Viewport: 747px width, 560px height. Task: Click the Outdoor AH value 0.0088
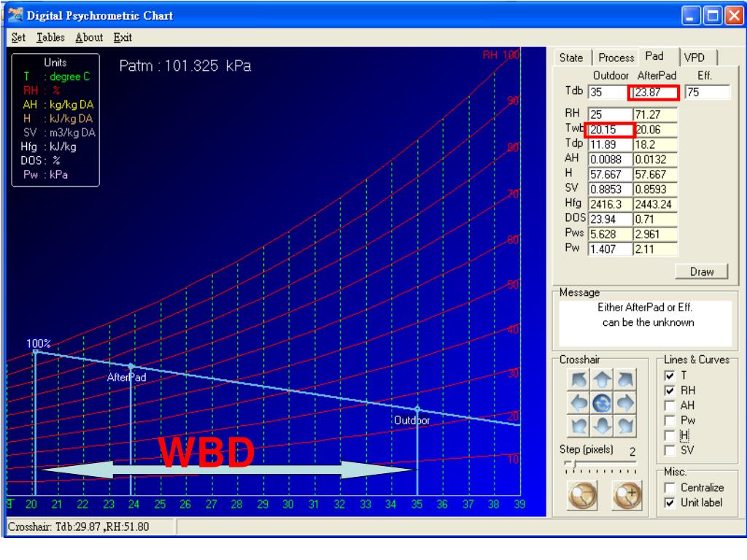pyautogui.click(x=610, y=160)
